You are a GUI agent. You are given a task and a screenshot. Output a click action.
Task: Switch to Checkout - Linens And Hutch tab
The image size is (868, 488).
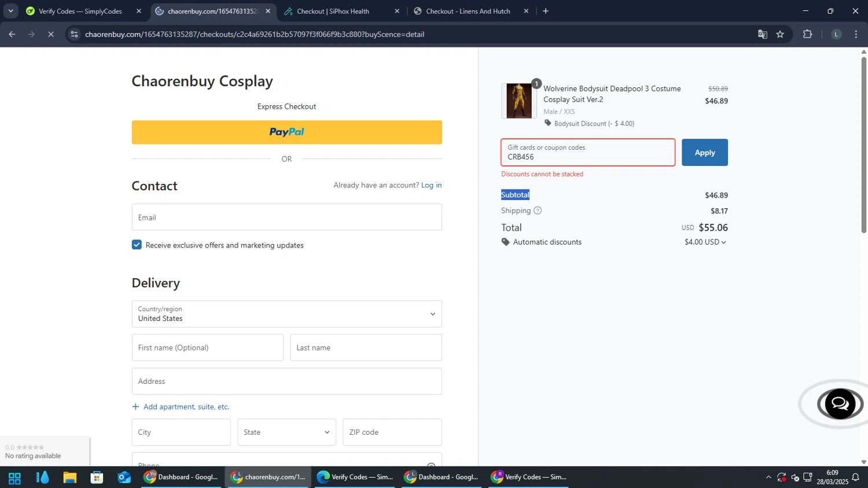pyautogui.click(x=468, y=11)
